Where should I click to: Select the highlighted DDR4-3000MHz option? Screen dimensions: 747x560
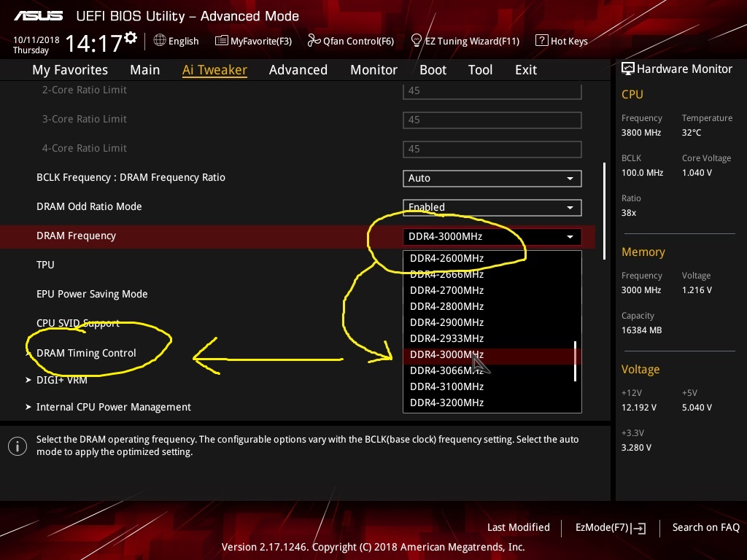tap(488, 355)
